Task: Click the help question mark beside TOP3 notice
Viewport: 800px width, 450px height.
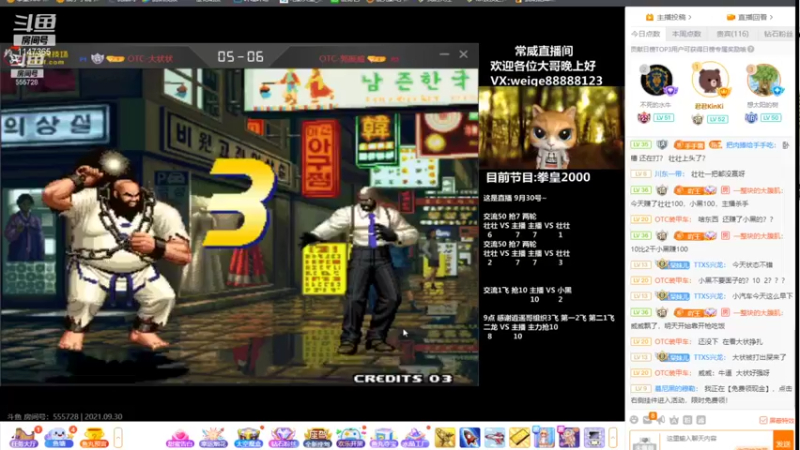Action: click(x=751, y=49)
